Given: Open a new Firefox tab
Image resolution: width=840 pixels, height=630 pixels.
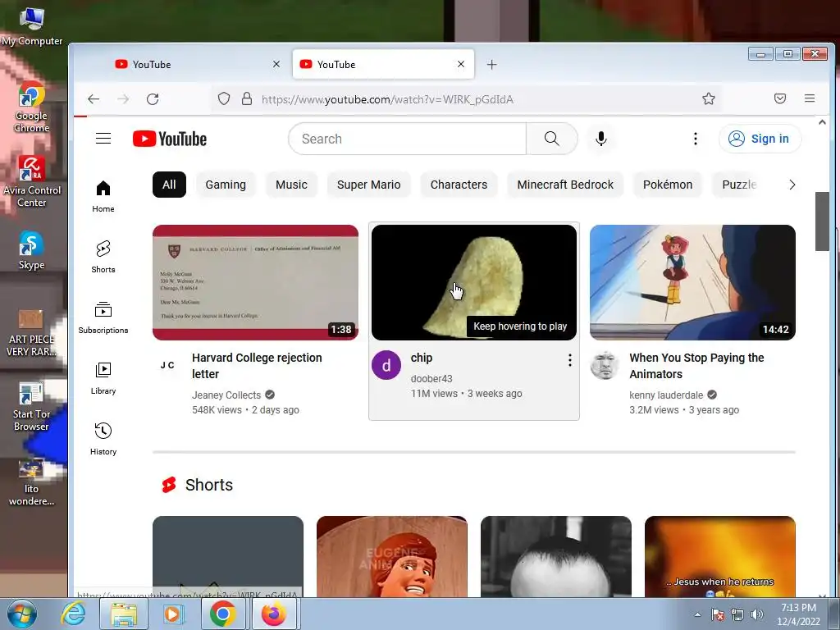Looking at the screenshot, I should tap(492, 65).
